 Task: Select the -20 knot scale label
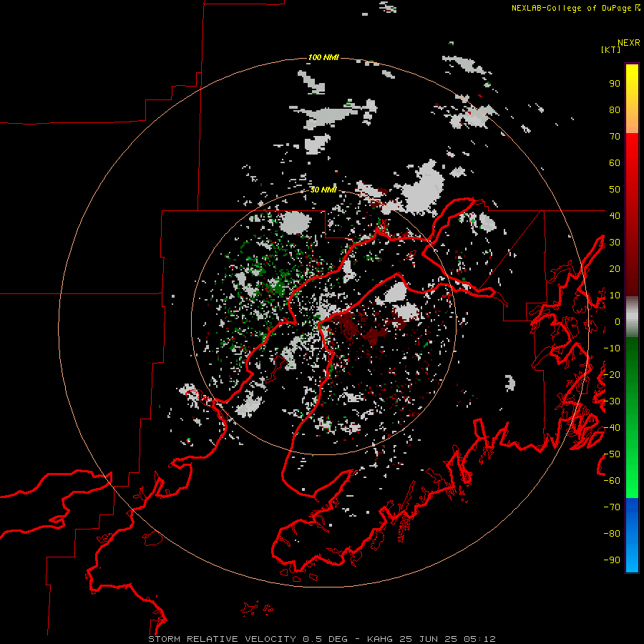click(x=612, y=375)
